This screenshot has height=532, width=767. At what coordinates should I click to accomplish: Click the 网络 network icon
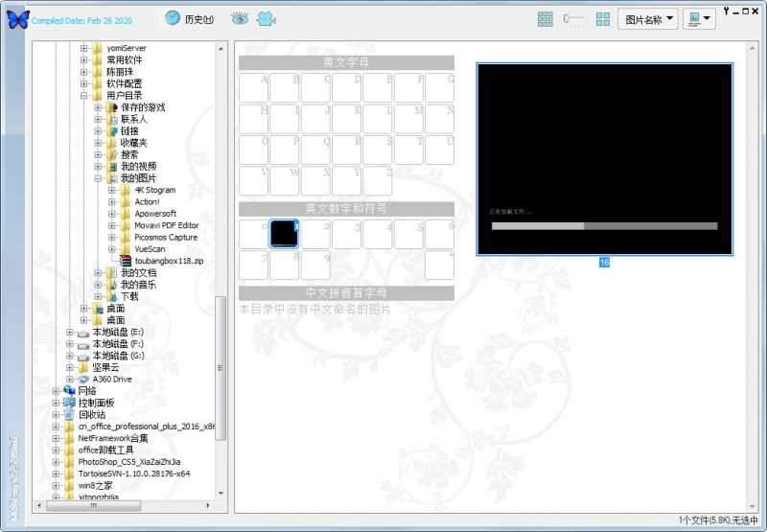coord(69,391)
